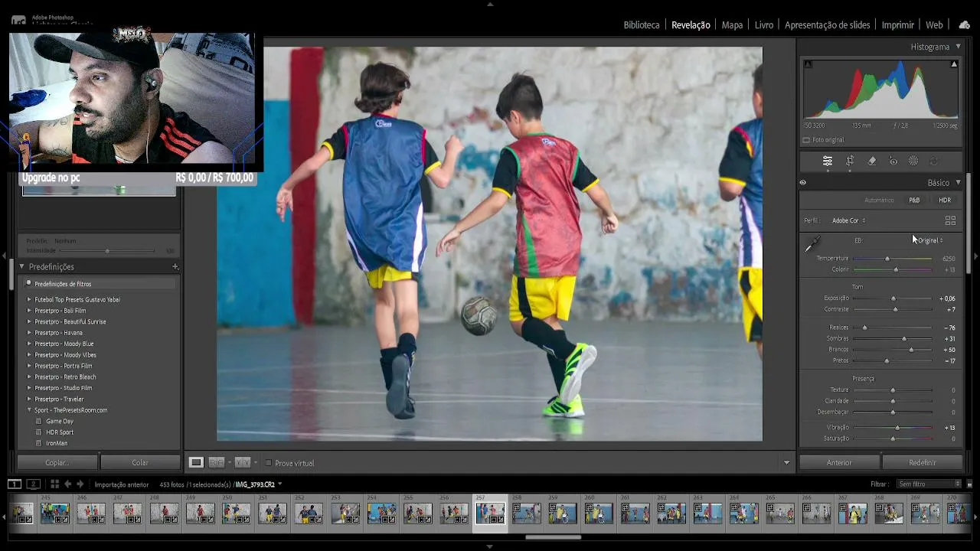This screenshot has height=551, width=980.
Task: Pick the white balance eyedropper tool
Action: point(812,245)
